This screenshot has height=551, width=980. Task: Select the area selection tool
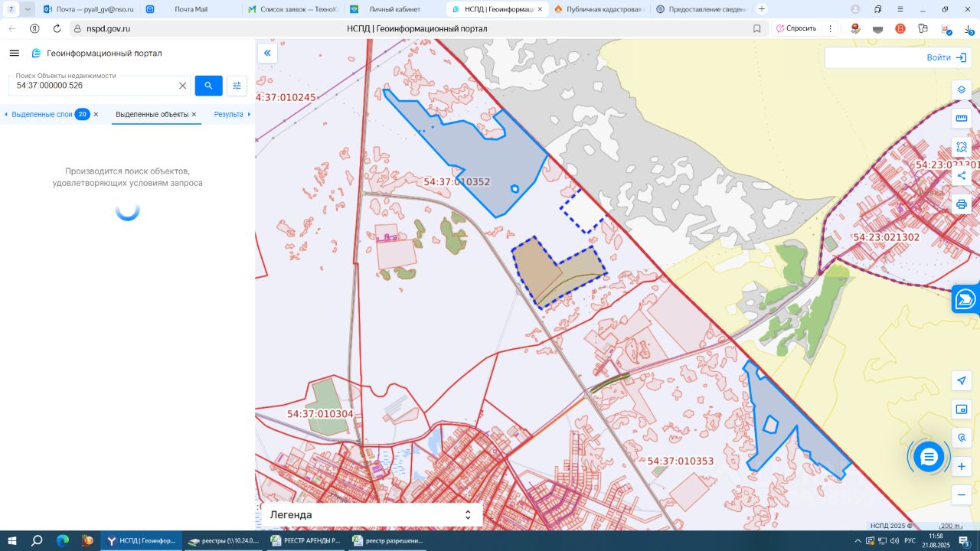point(962,147)
